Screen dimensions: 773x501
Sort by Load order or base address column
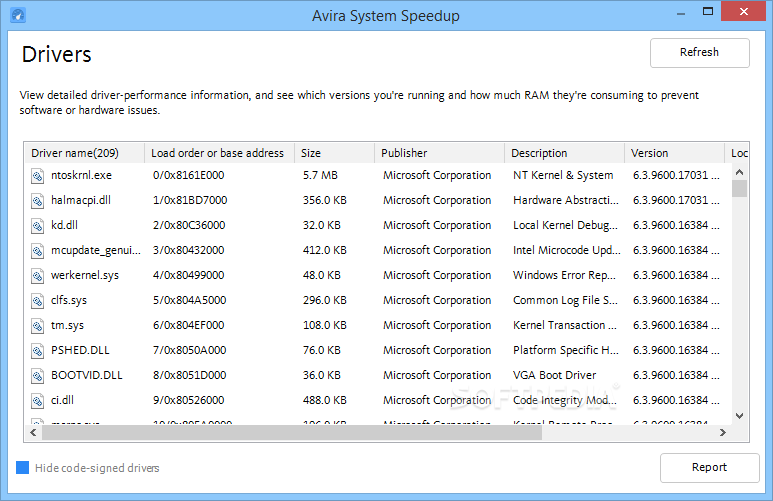click(219, 153)
